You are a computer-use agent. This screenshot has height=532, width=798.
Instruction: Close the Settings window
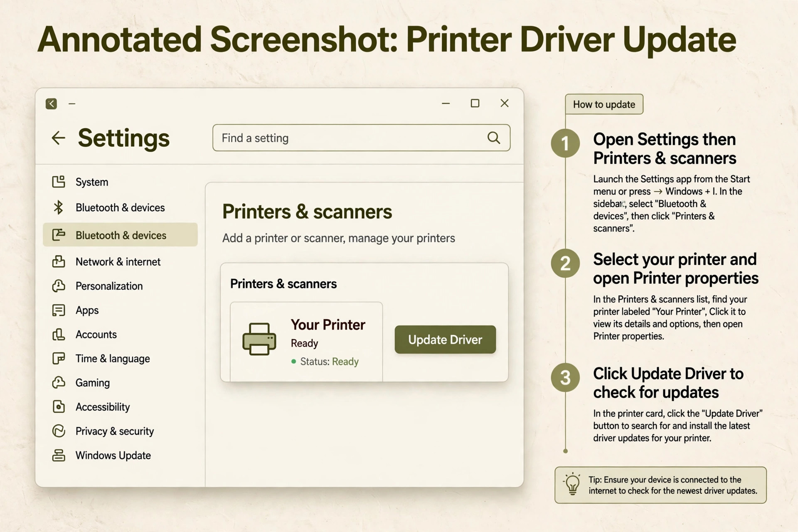505,103
